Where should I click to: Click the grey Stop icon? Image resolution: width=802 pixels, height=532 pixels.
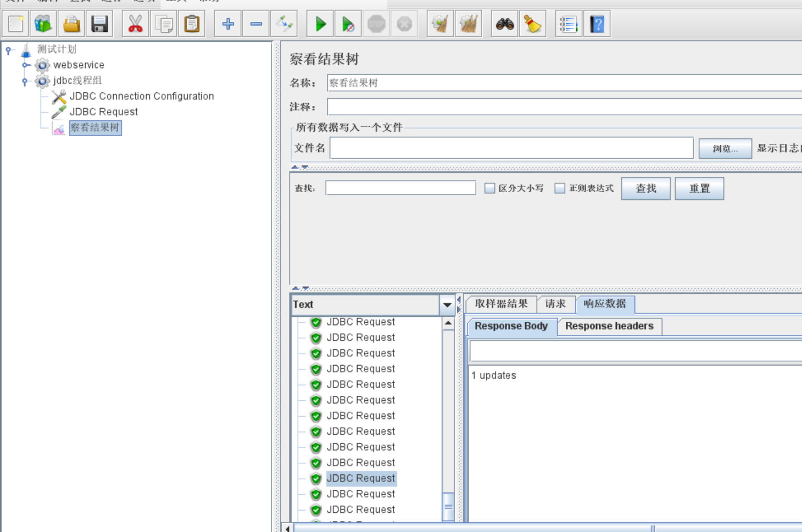coord(376,24)
